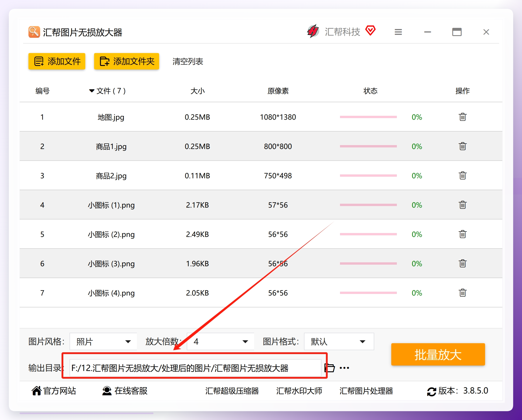Click the output directory path field
Screen dimensions: 522x420
195,368
